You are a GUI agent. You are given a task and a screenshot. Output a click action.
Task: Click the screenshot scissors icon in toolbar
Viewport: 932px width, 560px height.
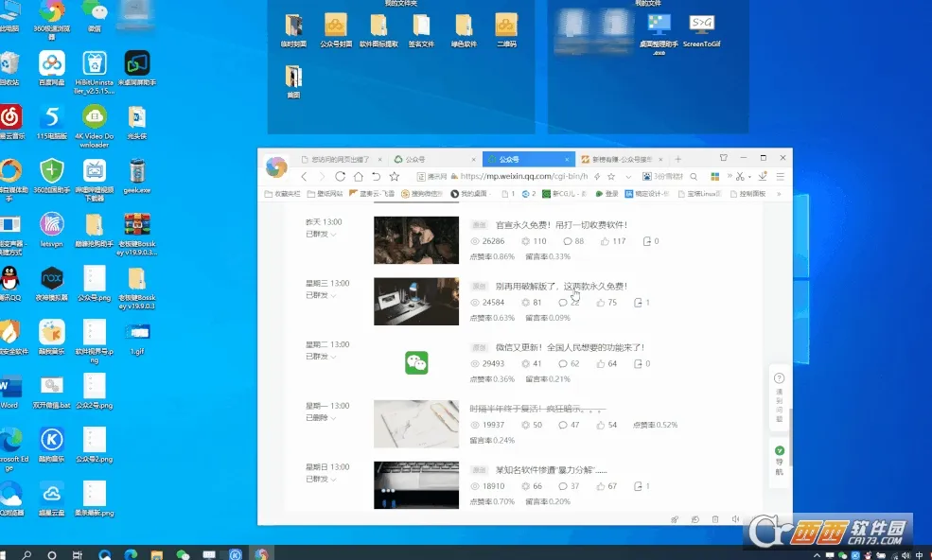point(739,176)
